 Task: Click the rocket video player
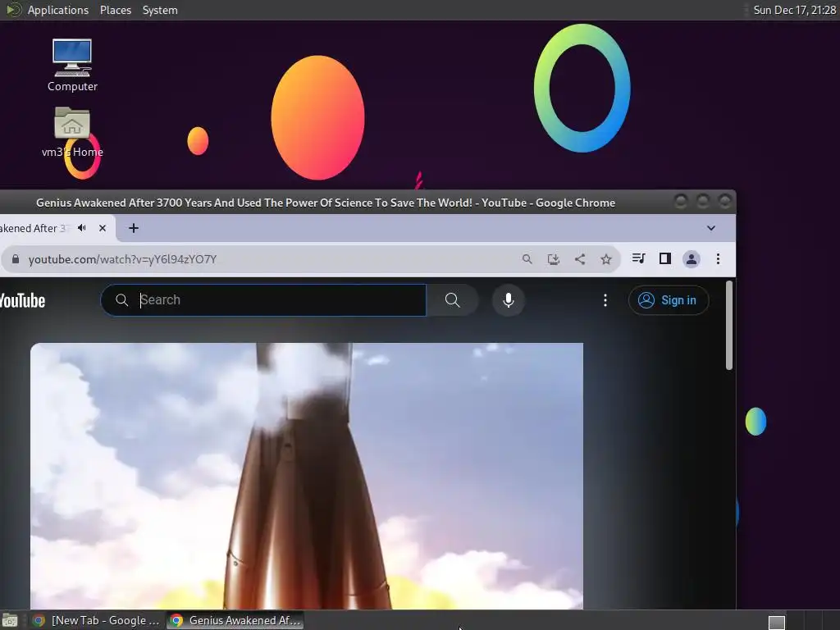(x=307, y=476)
